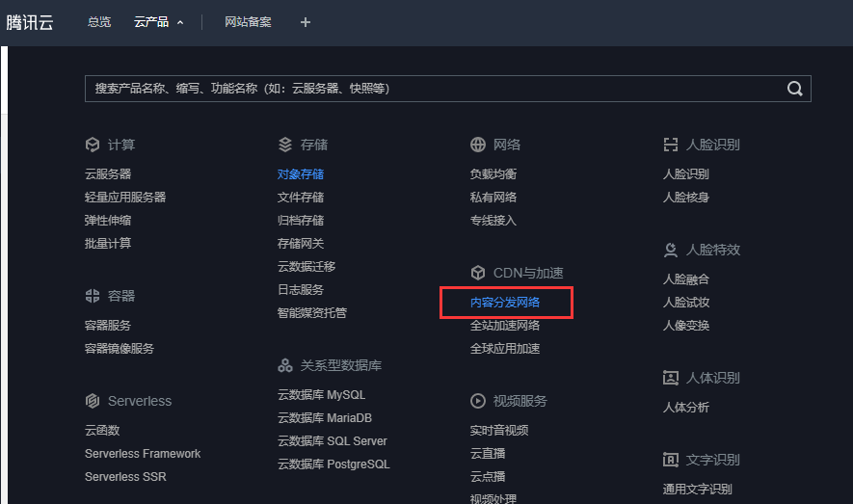Image resolution: width=853 pixels, height=504 pixels.
Task: Open 负载均衡 product link
Action: pyautogui.click(x=493, y=174)
